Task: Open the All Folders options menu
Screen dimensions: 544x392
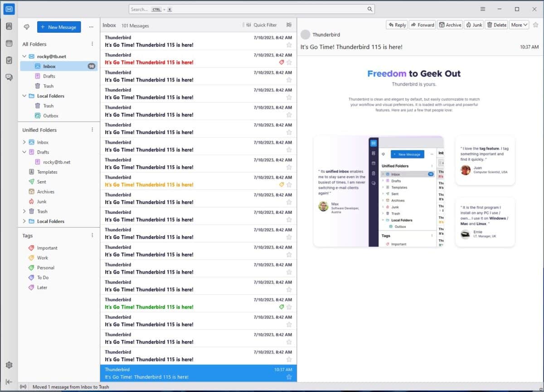Action: [x=92, y=44]
